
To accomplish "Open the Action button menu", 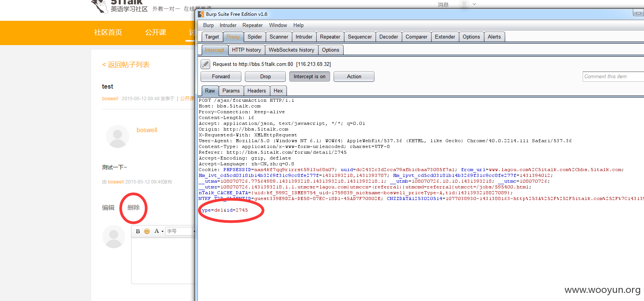I will [354, 76].
